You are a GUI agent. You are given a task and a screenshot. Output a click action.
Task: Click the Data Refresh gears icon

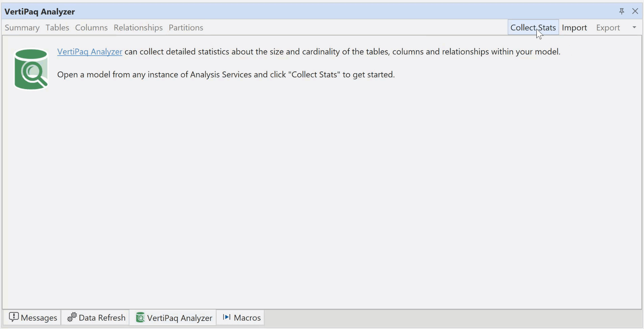[x=72, y=317]
